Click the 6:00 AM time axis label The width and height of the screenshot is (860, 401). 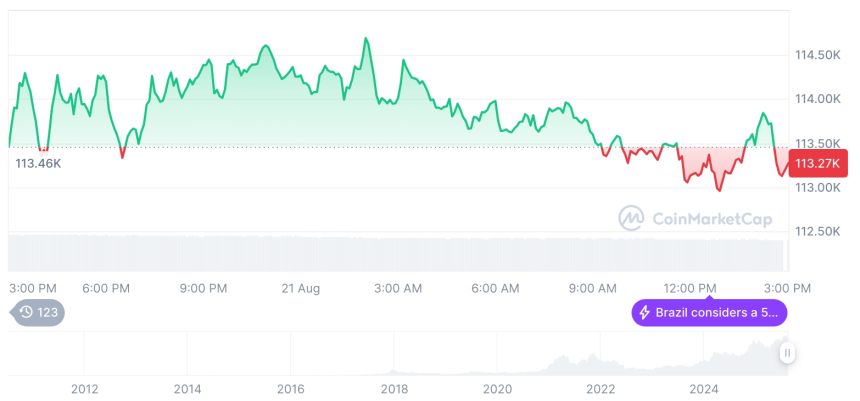[496, 288]
